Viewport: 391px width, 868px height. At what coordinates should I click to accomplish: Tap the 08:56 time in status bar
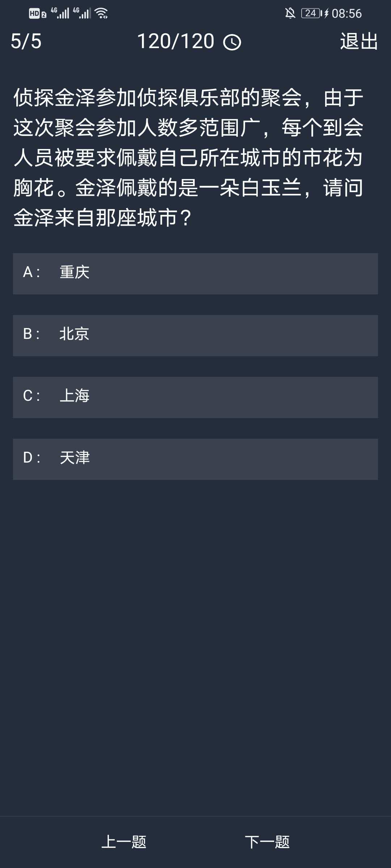coord(346,13)
